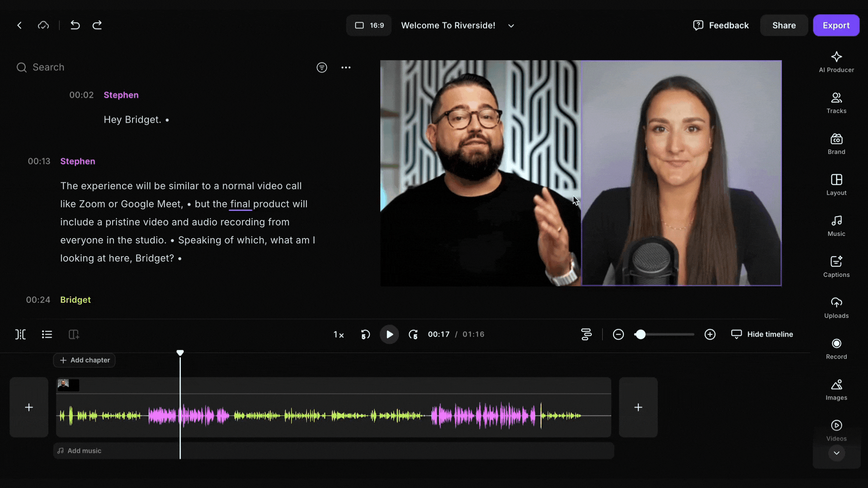Screen dimensions: 868x488
Task: Click the Add chapter button
Action: pyautogui.click(x=85, y=360)
